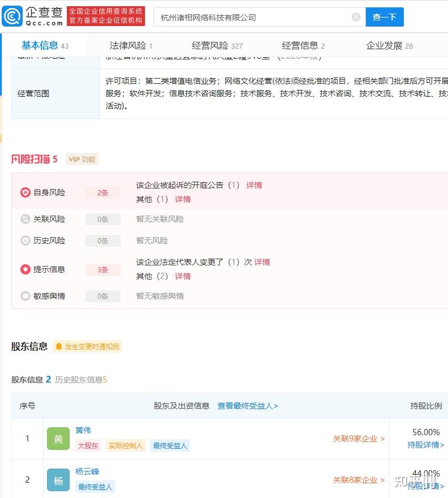Screen dimensions: 448x498
Task: Open the 基本信息 tab
Action: (x=45, y=45)
